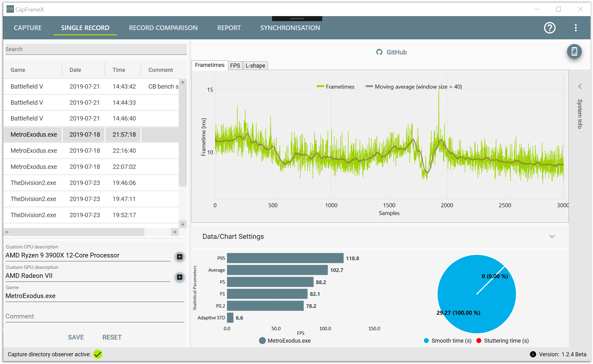Open the REPORT tab
Image resolution: width=593 pixels, height=364 pixels.
229,28
